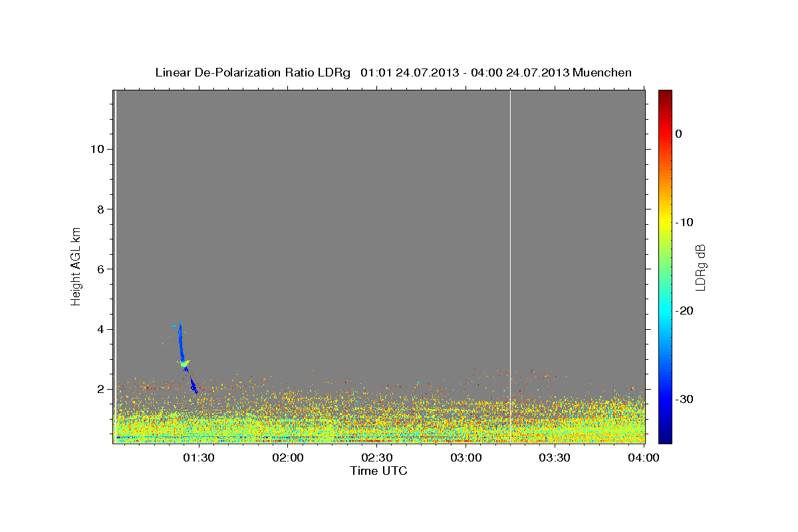
Task: Click the white vertical gap line after 03:00
Action: [x=510, y=266]
